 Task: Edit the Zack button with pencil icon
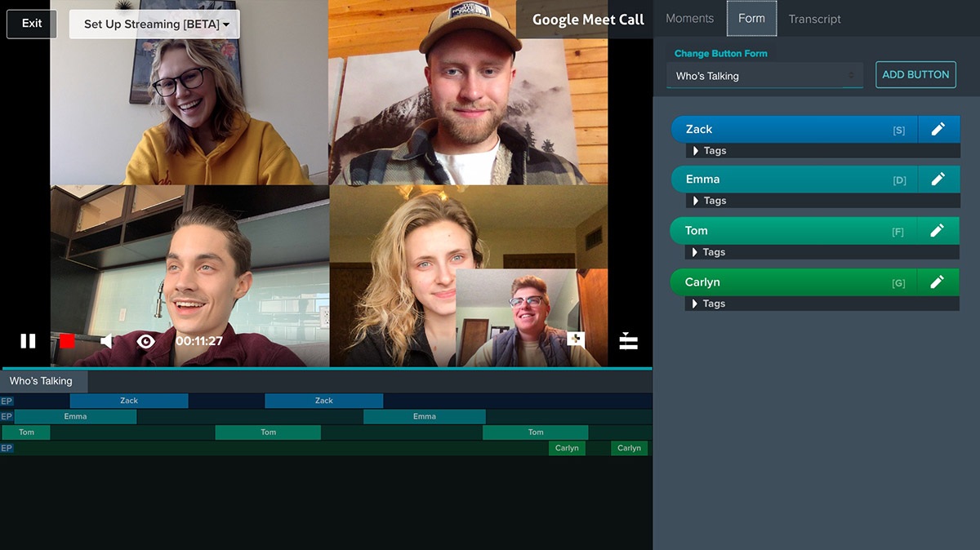pyautogui.click(x=938, y=129)
